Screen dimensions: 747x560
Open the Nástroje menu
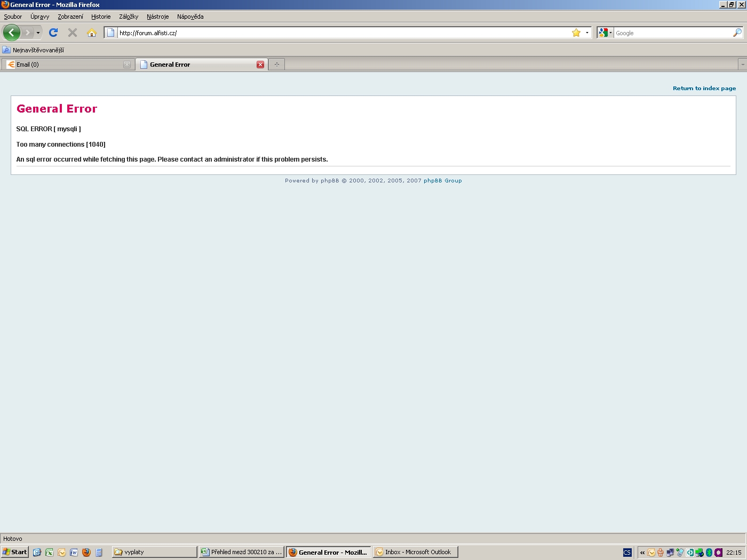coord(157,17)
